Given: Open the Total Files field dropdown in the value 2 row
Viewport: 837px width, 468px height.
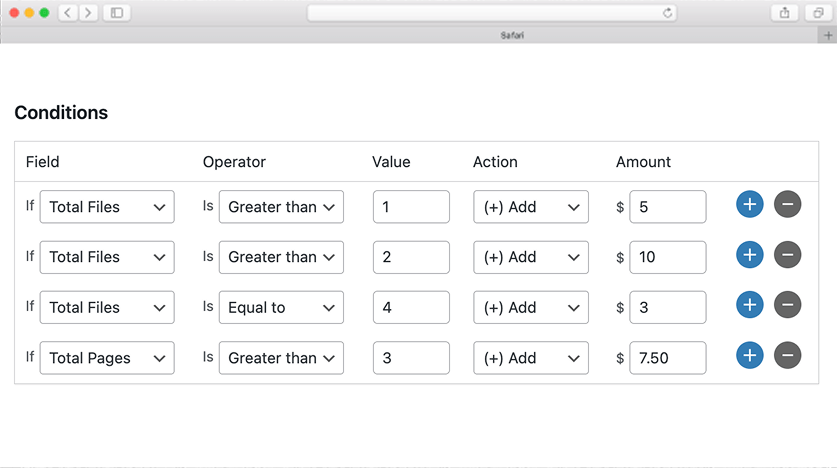Looking at the screenshot, I should pyautogui.click(x=107, y=257).
